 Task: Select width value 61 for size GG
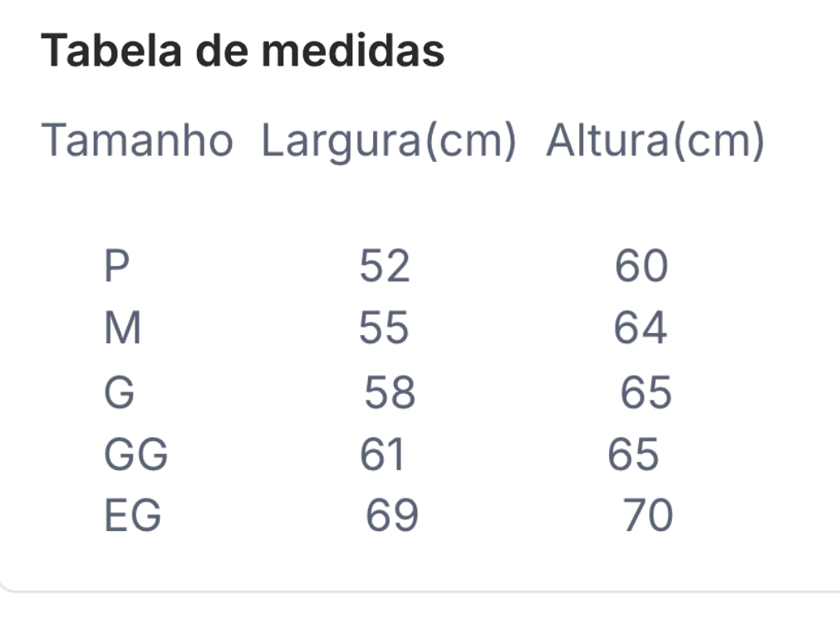pos(381,455)
